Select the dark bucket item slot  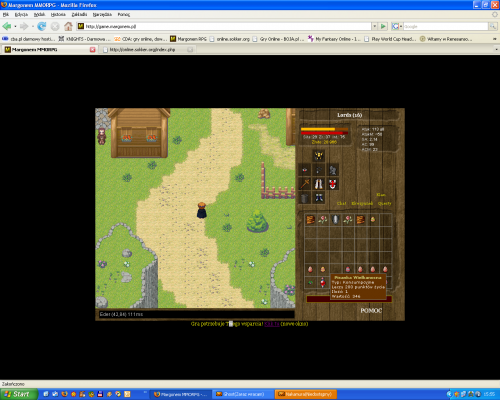click(305, 198)
